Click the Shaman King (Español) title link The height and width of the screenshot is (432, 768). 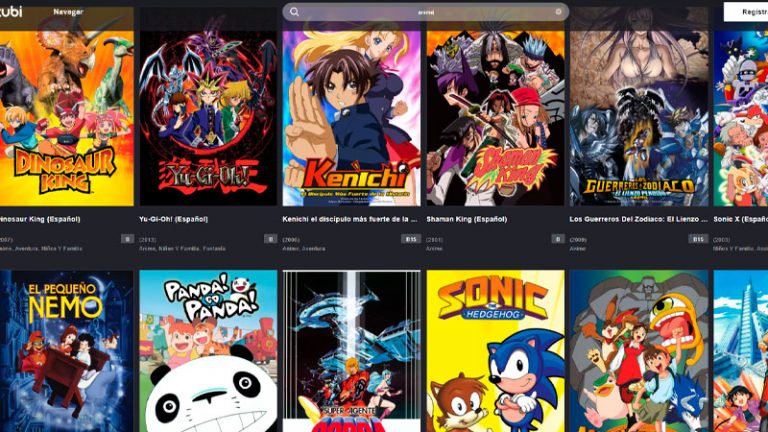(x=466, y=219)
